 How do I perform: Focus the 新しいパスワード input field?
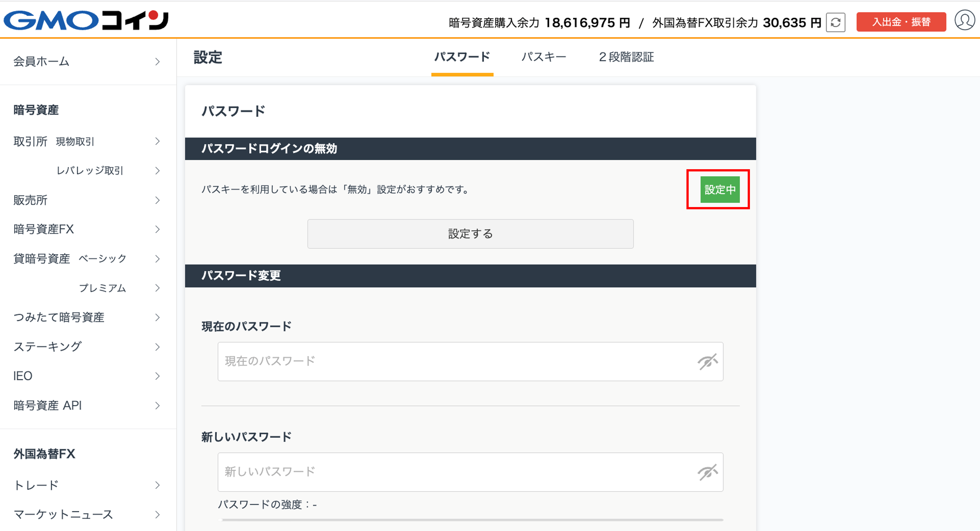(470, 472)
